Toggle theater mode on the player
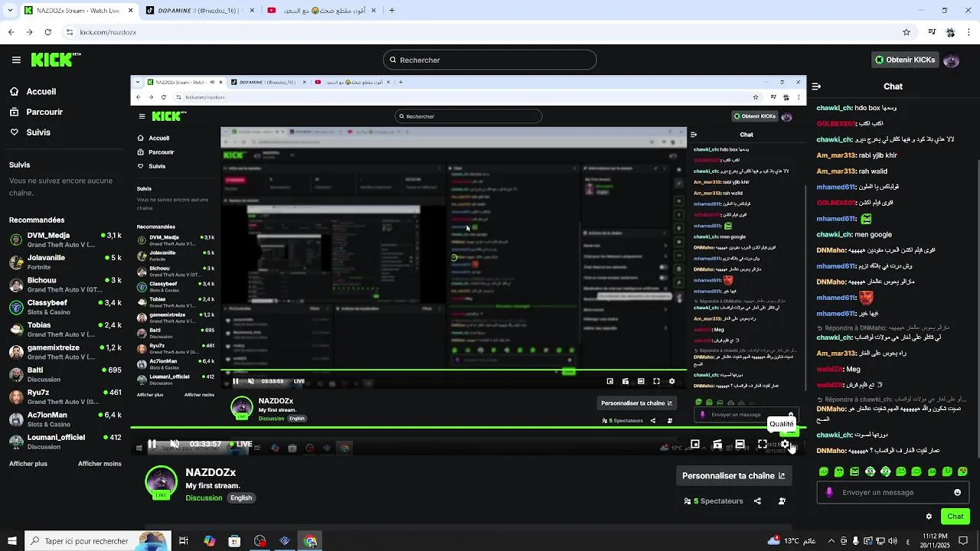Screen dimensions: 980x551 pyautogui.click(x=740, y=444)
